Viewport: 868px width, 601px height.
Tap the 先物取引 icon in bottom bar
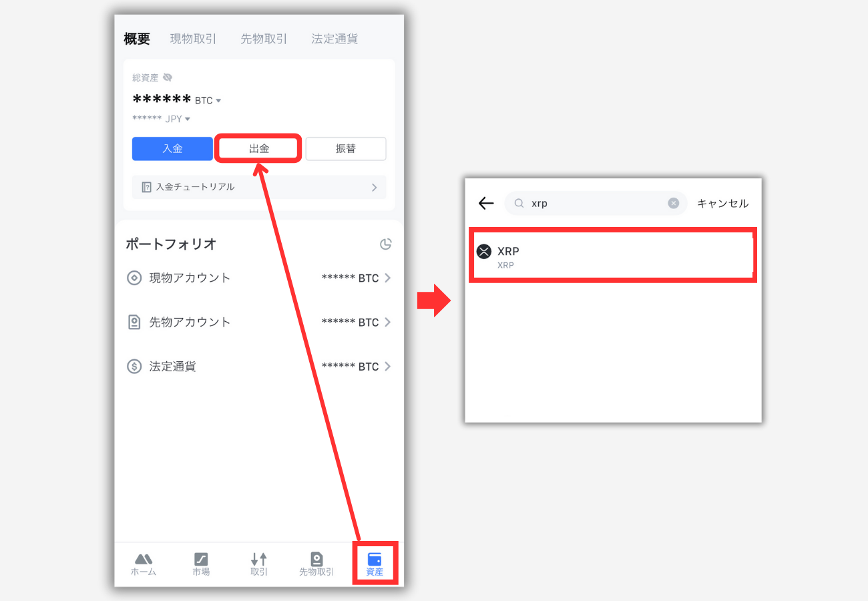pos(316,564)
